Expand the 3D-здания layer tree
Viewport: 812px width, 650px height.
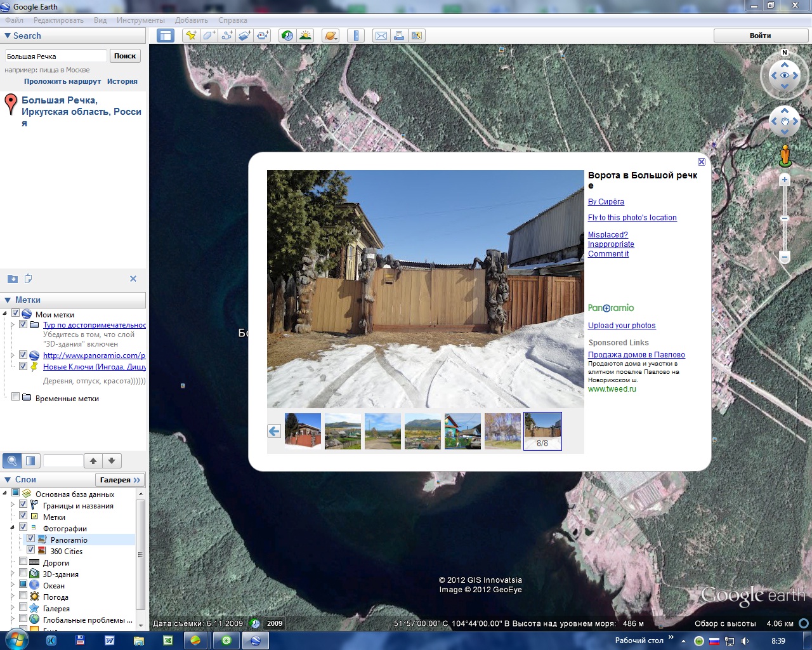coord(13,574)
